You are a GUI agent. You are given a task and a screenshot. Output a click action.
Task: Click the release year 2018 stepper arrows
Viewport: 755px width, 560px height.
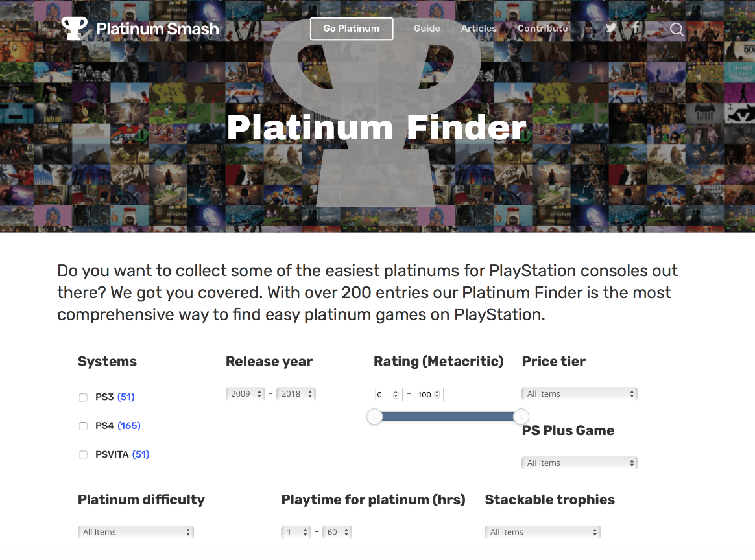[309, 393]
